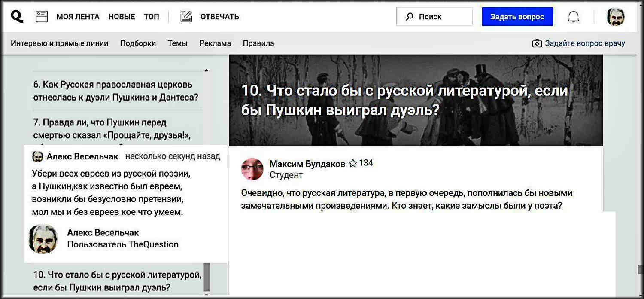
Task: Click the sidebar list scrollbar thumb
Action: [206, 277]
